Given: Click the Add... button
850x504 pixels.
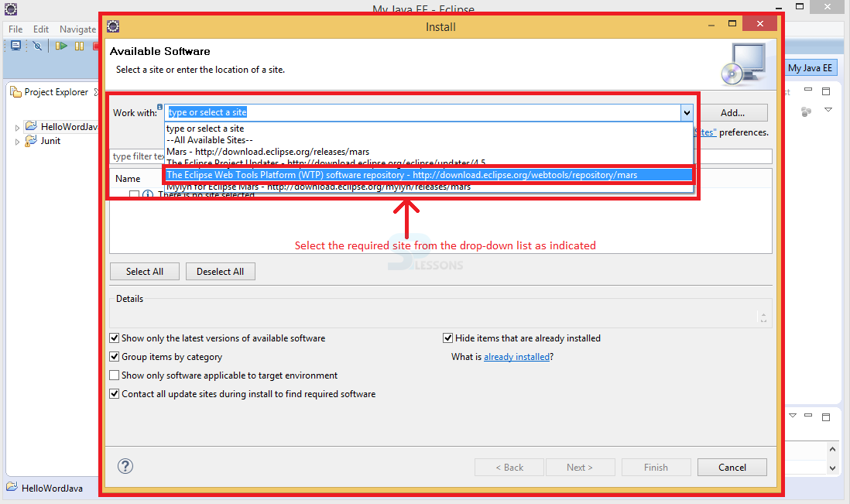Looking at the screenshot, I should [732, 113].
